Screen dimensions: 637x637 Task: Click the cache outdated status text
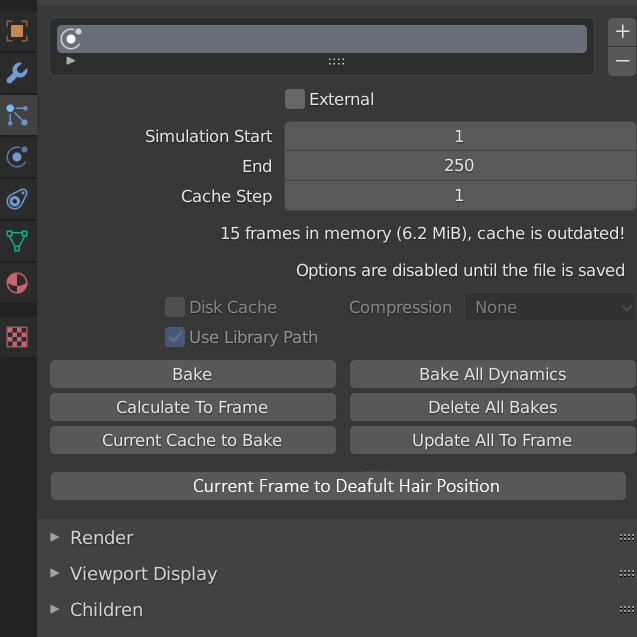pos(422,234)
